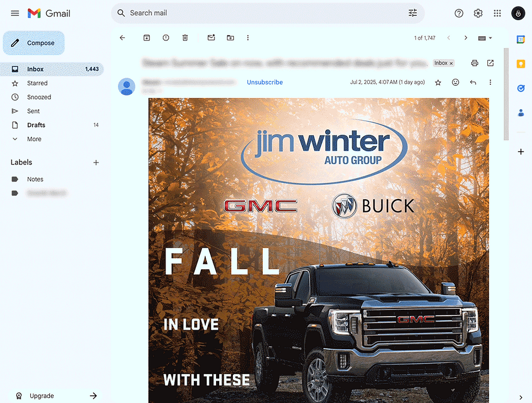Open Google Tasks side panel
This screenshot has height=403, width=532.
pyautogui.click(x=521, y=89)
